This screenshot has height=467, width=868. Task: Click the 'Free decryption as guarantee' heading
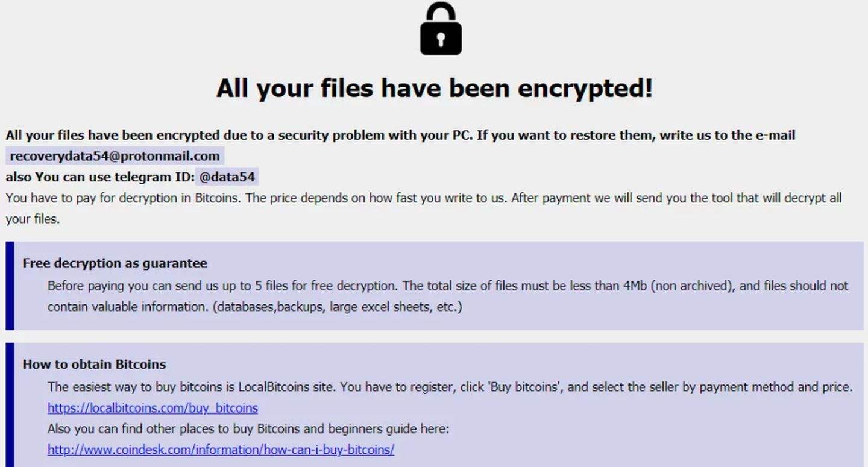(115, 263)
